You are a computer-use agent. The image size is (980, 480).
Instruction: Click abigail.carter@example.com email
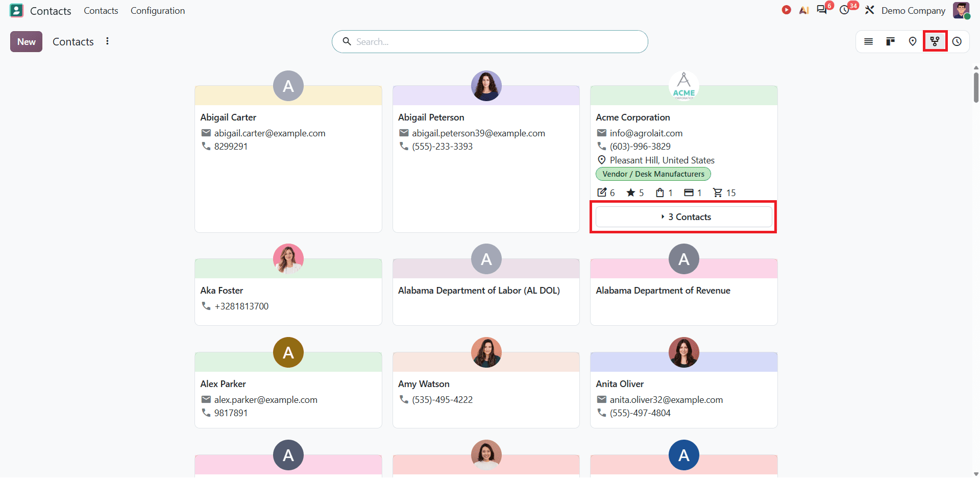click(x=269, y=133)
